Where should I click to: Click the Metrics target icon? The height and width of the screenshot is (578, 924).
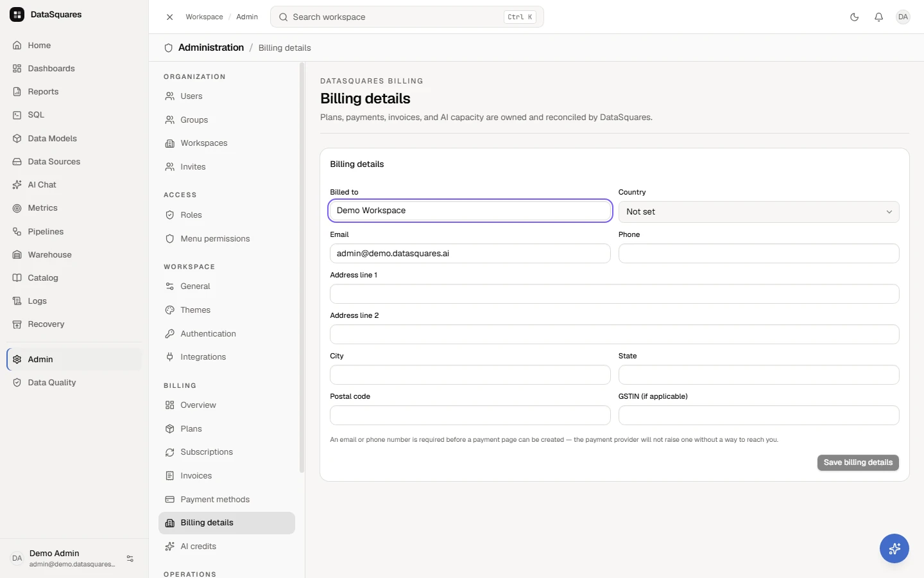pyautogui.click(x=17, y=208)
